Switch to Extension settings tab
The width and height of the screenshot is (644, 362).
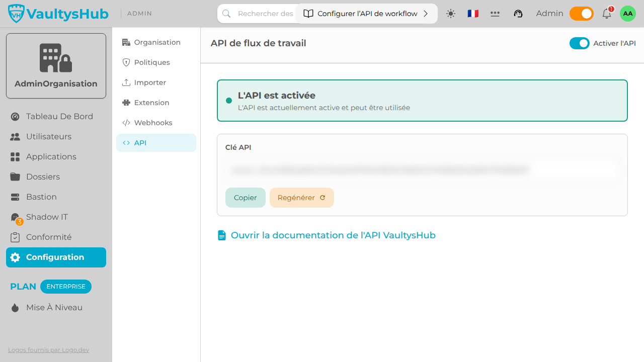(156, 103)
